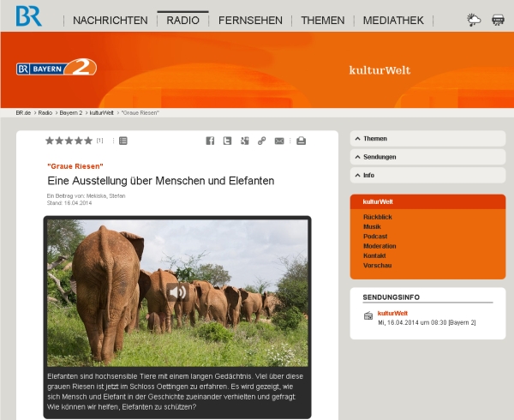Image resolution: width=514 pixels, height=420 pixels.
Task: Open the MEDIATHEK main menu
Action: point(393,21)
